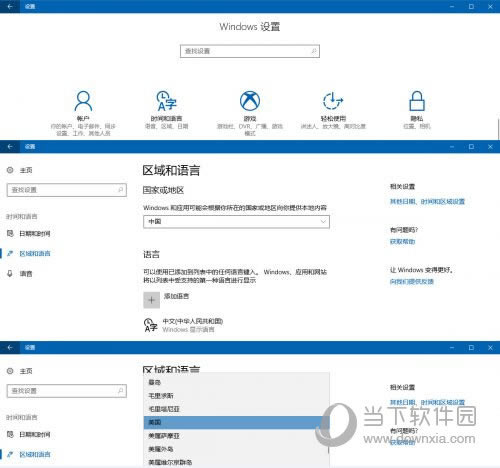Maximize the Windows 设置 window
Screen dimensions: 500x468
(471, 6)
